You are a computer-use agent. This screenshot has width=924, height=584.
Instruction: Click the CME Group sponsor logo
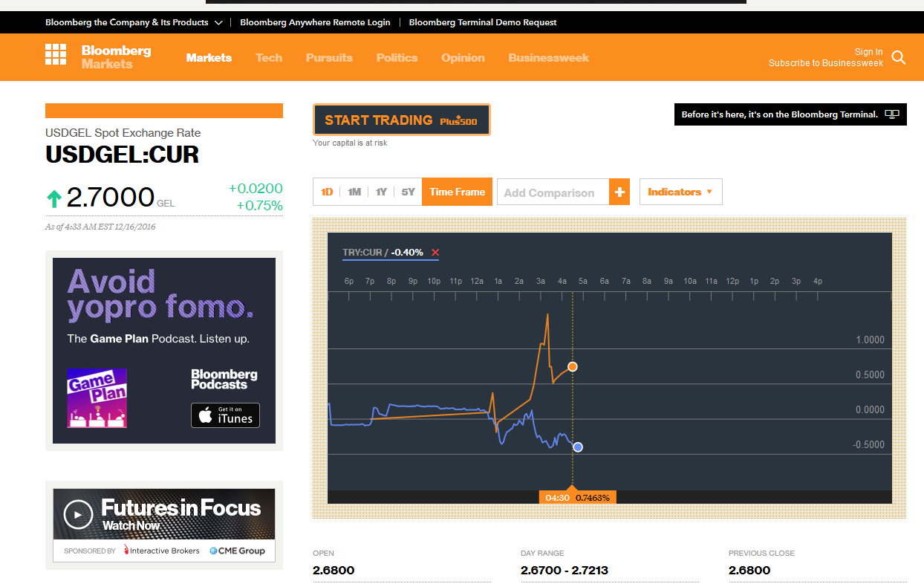237,551
